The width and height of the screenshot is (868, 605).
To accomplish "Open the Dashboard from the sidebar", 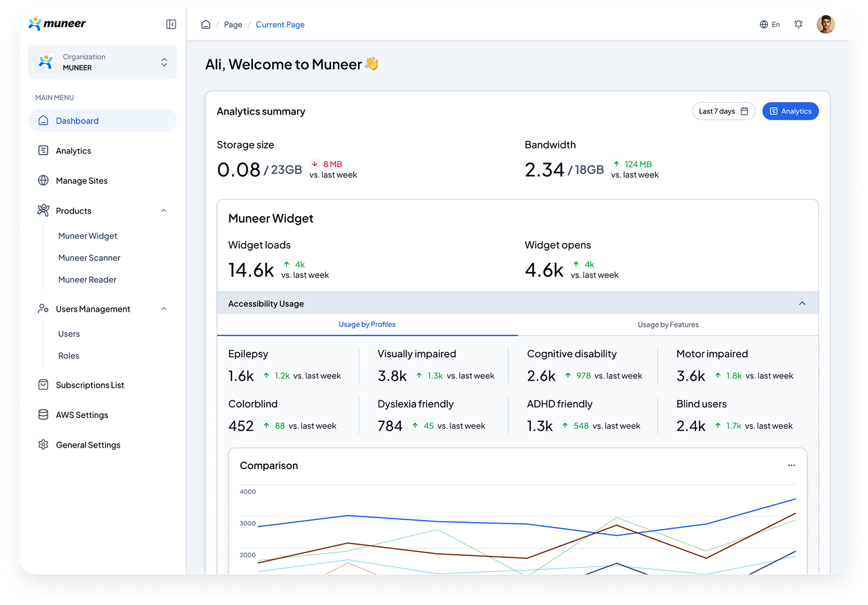I will coord(77,120).
